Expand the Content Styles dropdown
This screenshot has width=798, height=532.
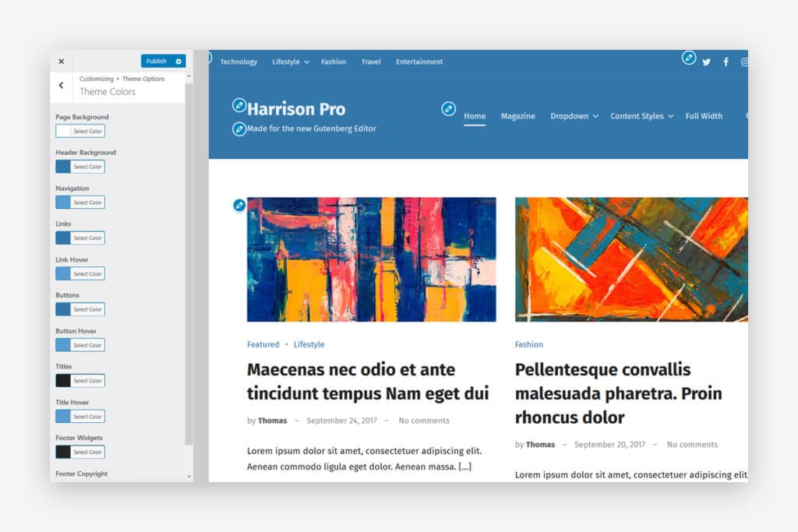[672, 116]
